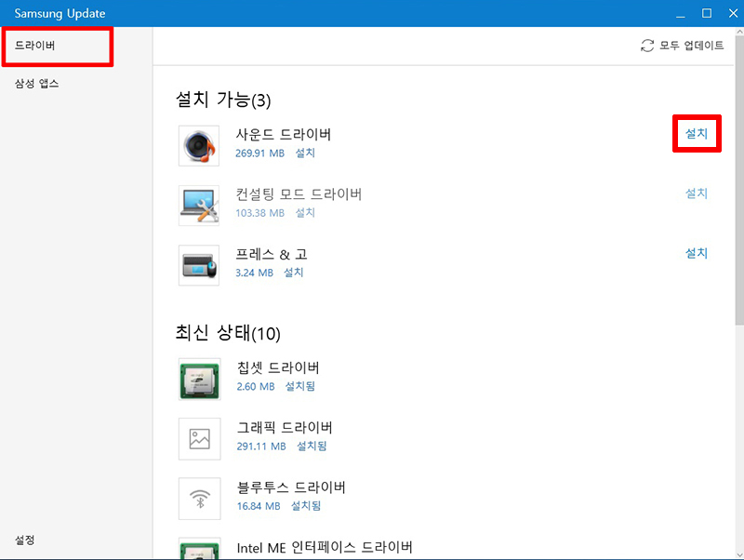The width and height of the screenshot is (744, 560).
Task: Select the 칩셋 드라이버 title
Action: pyautogui.click(x=278, y=367)
